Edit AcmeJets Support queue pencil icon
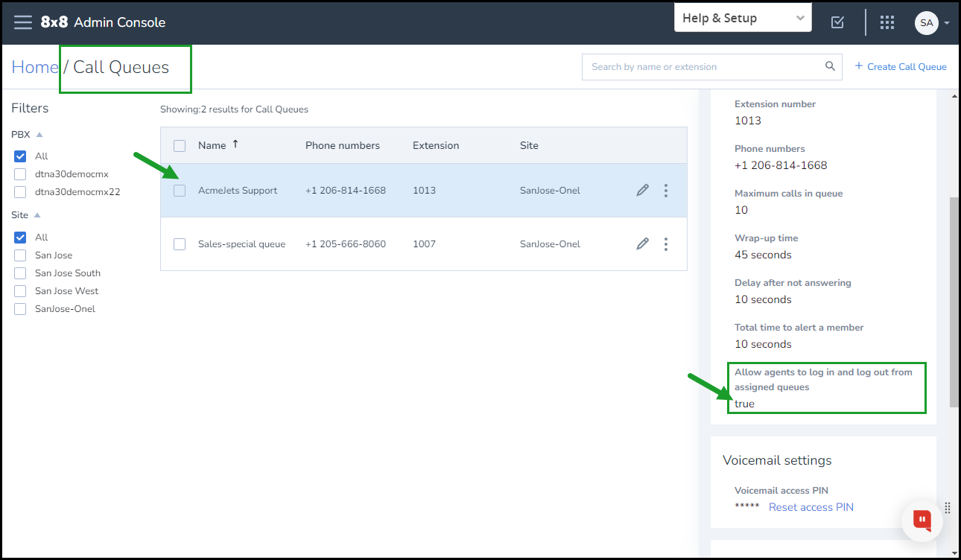 coord(642,191)
